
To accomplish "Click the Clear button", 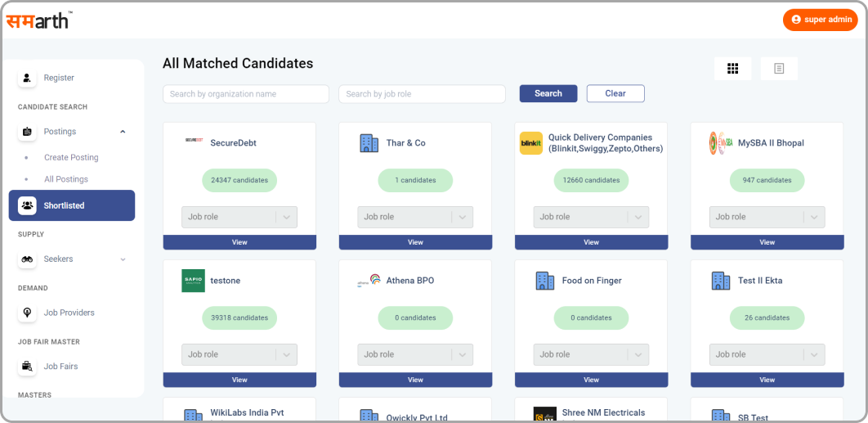I will click(x=615, y=93).
